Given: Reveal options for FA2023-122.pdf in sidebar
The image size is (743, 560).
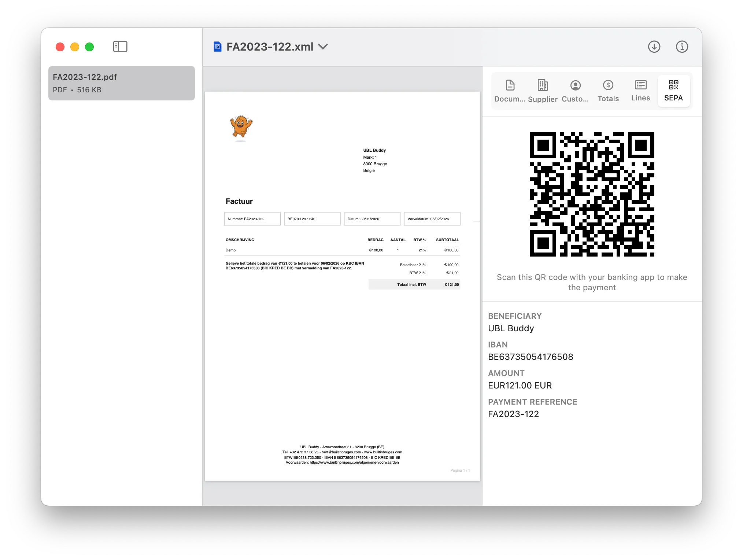Looking at the screenshot, I should point(121,83).
